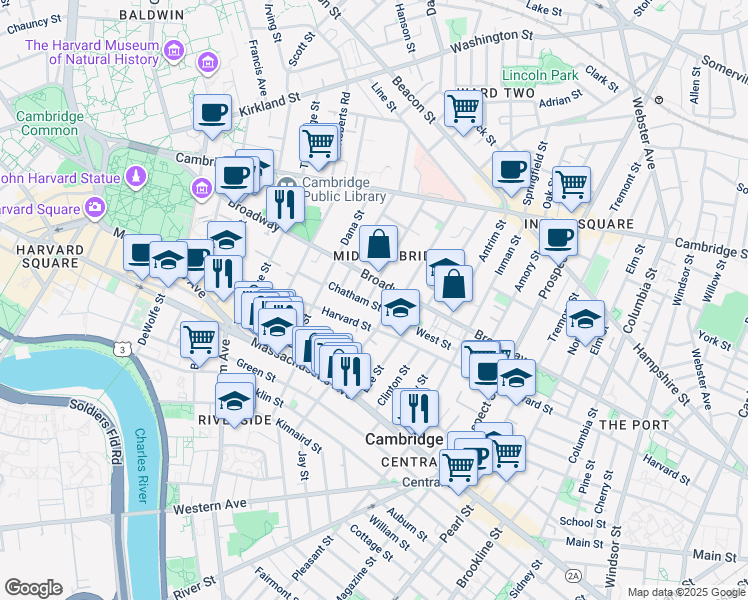The width and height of the screenshot is (748, 600).
Task: Open the shopping cart marker at Inman Square
Action: pyautogui.click(x=571, y=183)
